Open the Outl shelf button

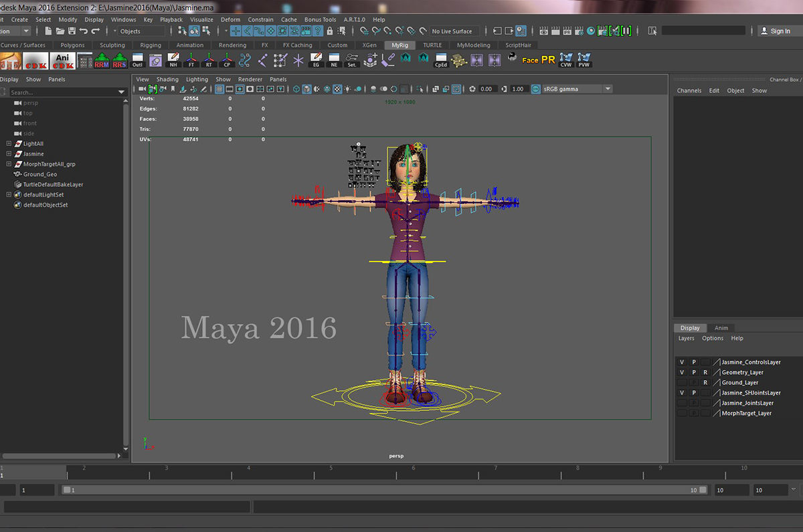click(x=137, y=61)
